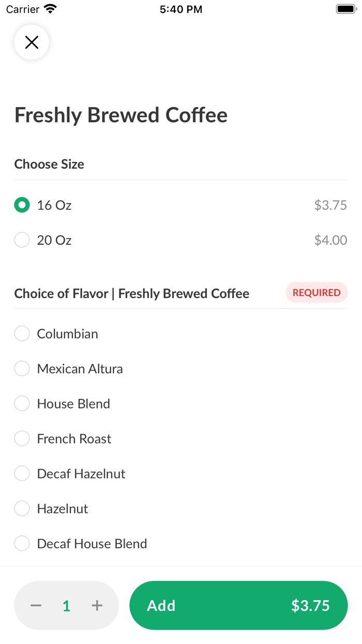Screen dimensions: 362x644
Task: Tap the $4.00 price label
Action: click(330, 240)
